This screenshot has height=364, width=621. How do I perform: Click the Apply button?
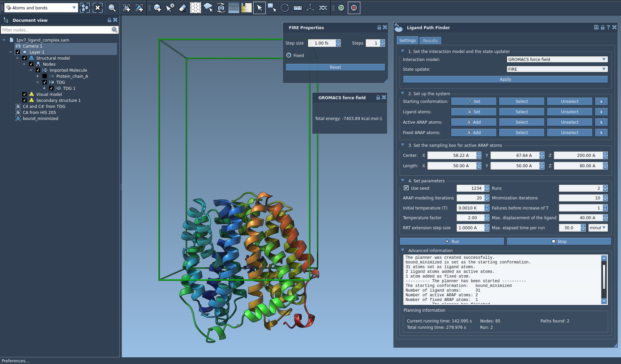click(505, 79)
